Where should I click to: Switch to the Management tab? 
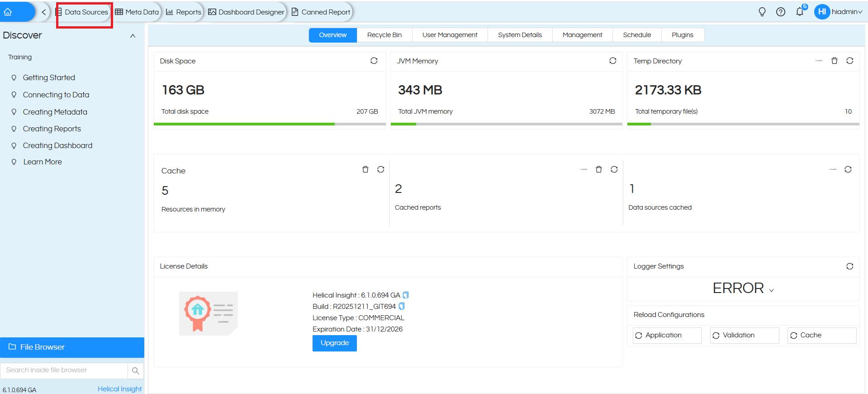coord(583,35)
